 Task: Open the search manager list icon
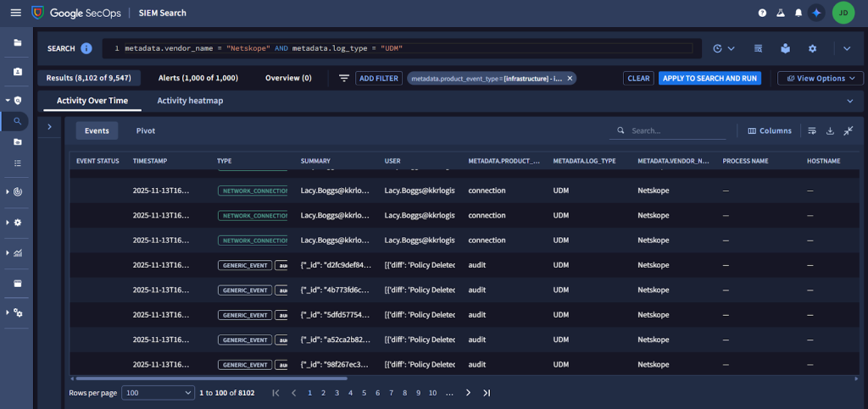[x=759, y=48]
